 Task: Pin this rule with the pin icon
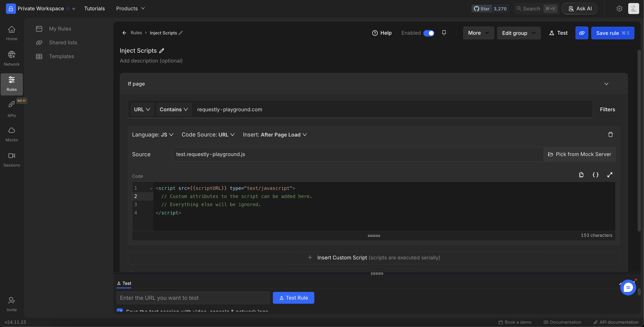[444, 33]
